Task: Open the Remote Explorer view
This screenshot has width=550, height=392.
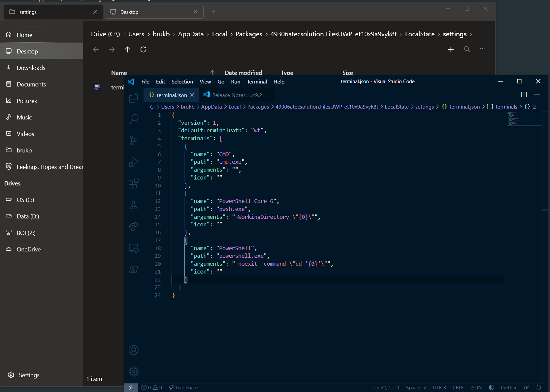Action: tap(133, 248)
